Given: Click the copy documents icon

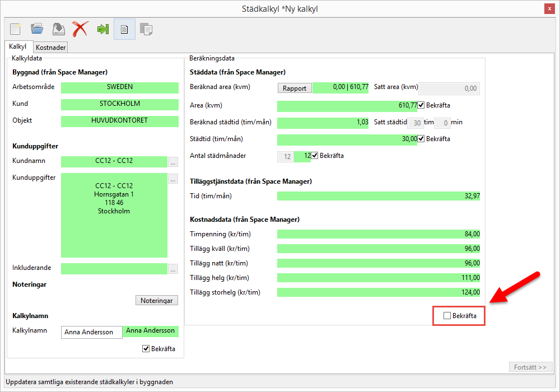Looking at the screenshot, I should click(x=146, y=29).
